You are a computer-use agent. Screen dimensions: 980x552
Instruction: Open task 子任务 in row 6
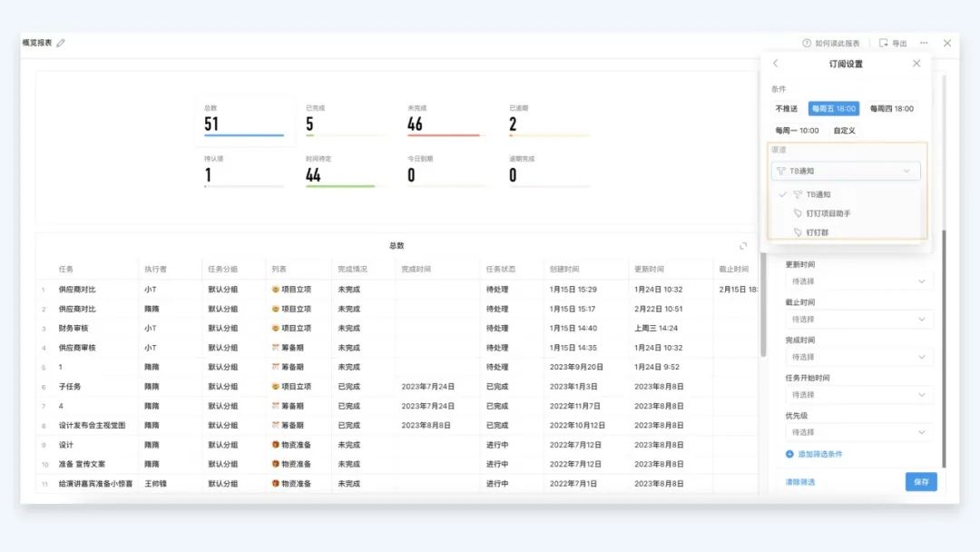[70, 387]
